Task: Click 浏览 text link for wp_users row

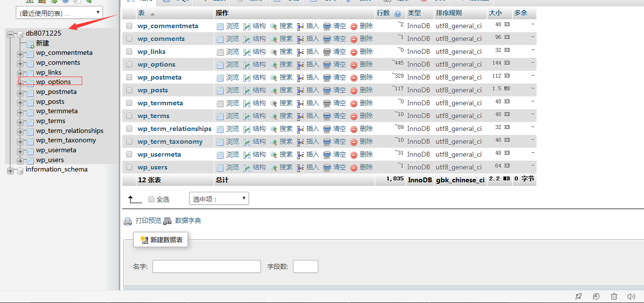Action: click(x=233, y=168)
